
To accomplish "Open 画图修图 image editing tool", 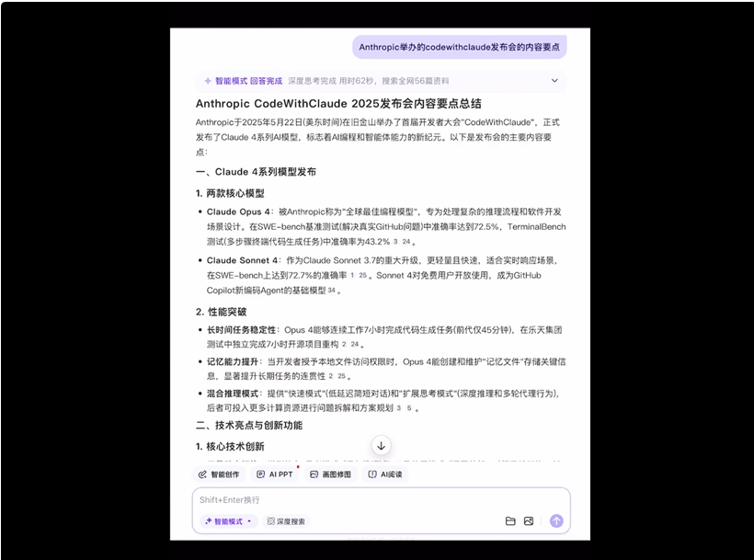I will coord(330,474).
